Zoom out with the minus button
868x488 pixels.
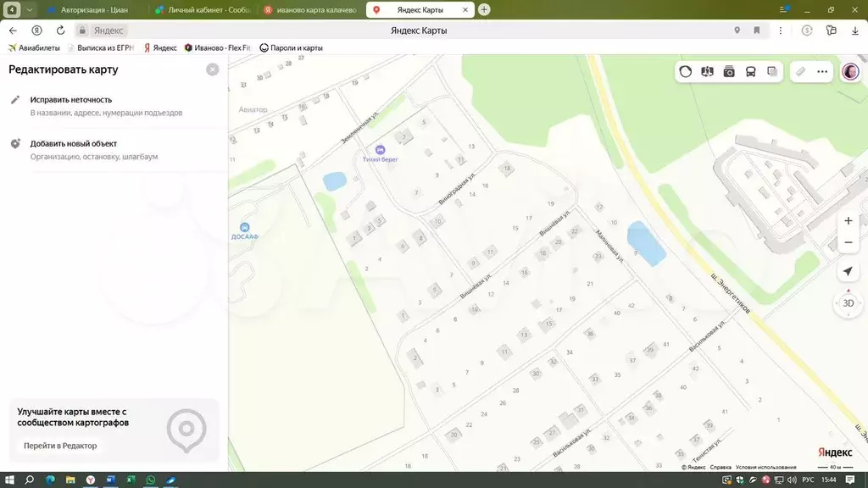[848, 243]
